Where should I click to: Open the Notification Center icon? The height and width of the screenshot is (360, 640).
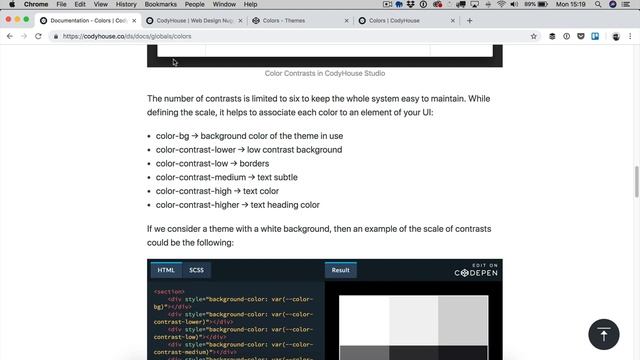click(626, 4)
